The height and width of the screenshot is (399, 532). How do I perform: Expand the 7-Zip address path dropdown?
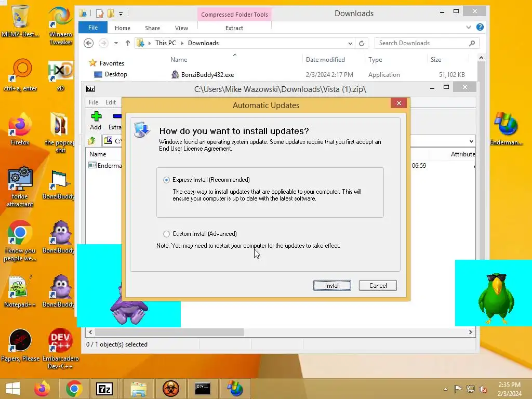coord(471,141)
